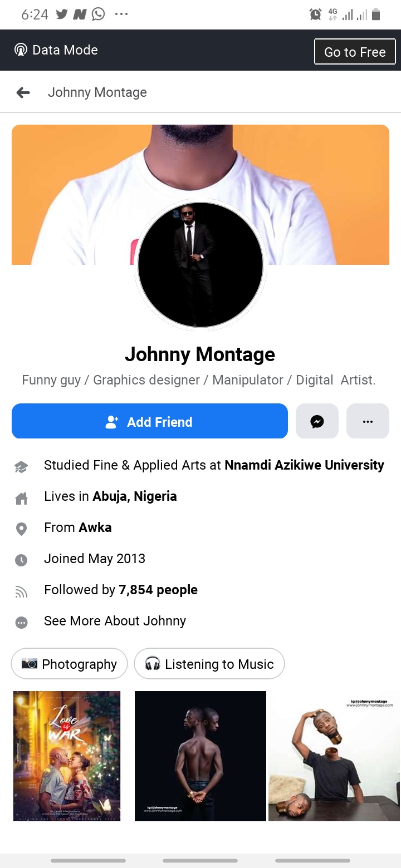Open the shirtless back portrait photo
Viewport: 401px width, 868px height.
point(200,756)
